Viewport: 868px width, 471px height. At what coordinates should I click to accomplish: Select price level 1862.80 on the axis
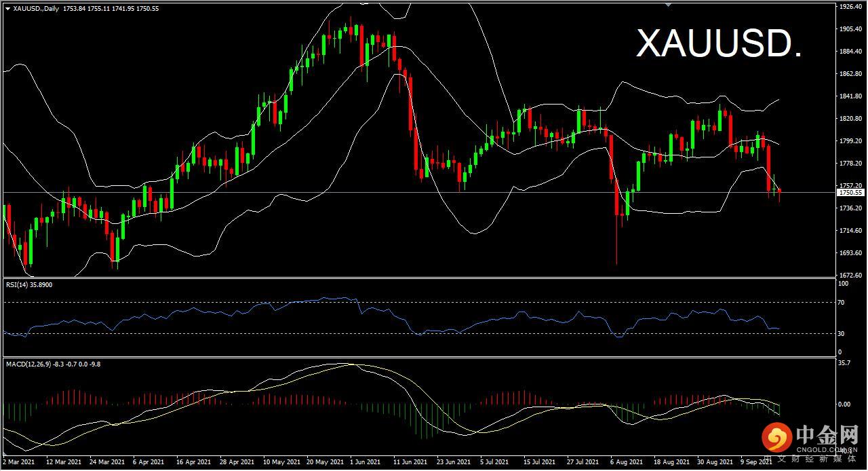click(x=850, y=74)
